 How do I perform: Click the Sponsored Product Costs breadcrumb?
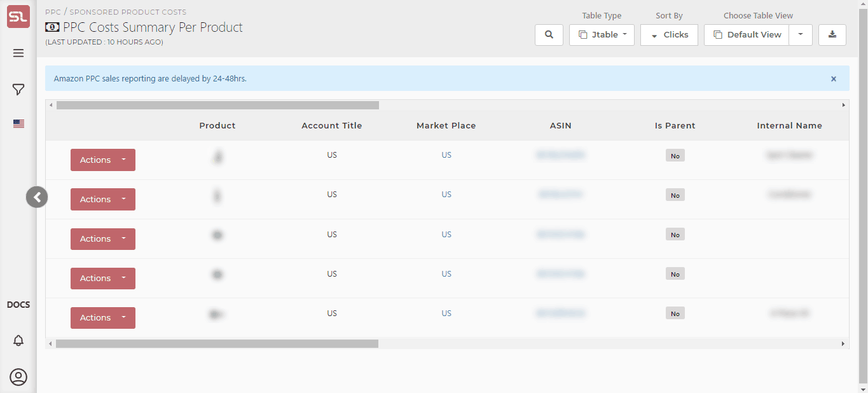(x=128, y=12)
